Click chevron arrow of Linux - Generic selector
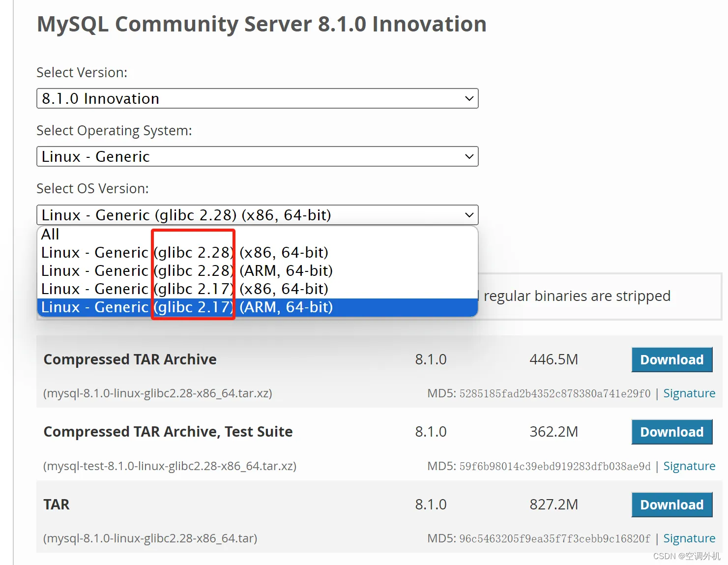Viewport: 728px width, 565px height. tap(469, 156)
